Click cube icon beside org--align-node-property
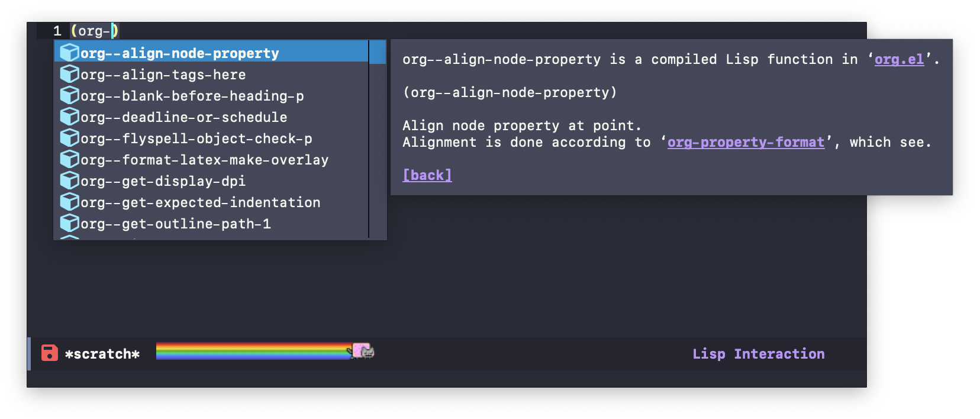The height and width of the screenshot is (419, 980). tap(70, 53)
